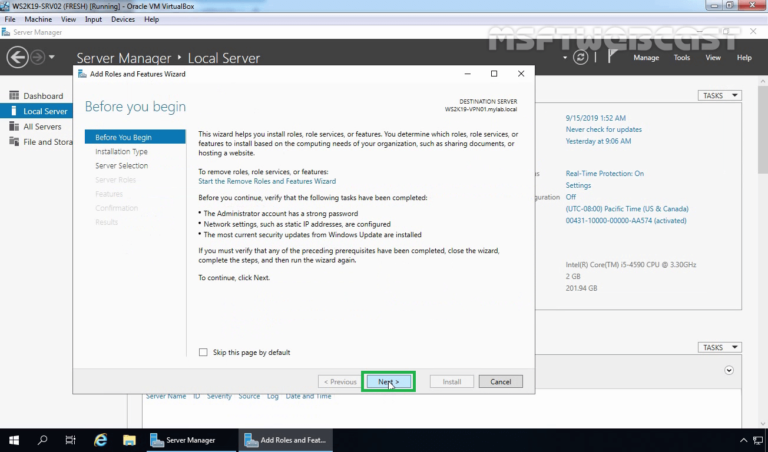The image size is (768, 452).
Task: Click the Next button in the wizard
Action: [x=388, y=381]
